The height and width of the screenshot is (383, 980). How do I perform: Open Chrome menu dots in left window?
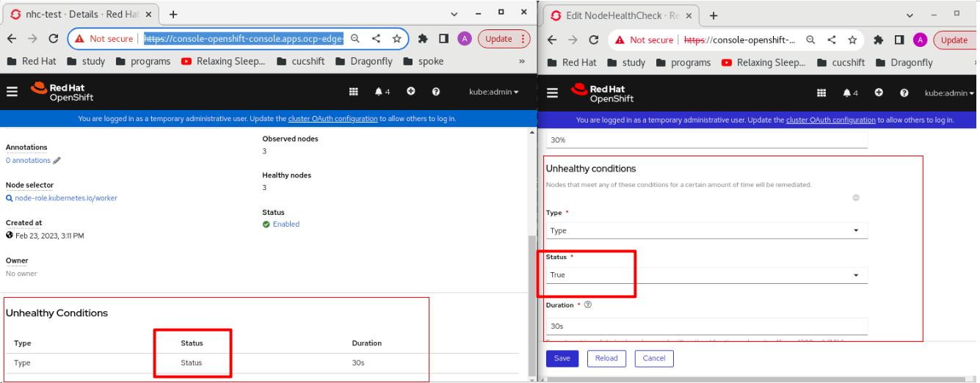(523, 39)
